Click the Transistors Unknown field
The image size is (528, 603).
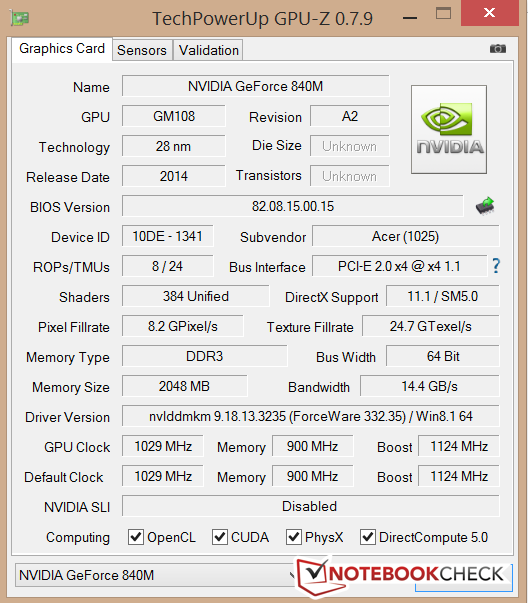coord(350,176)
